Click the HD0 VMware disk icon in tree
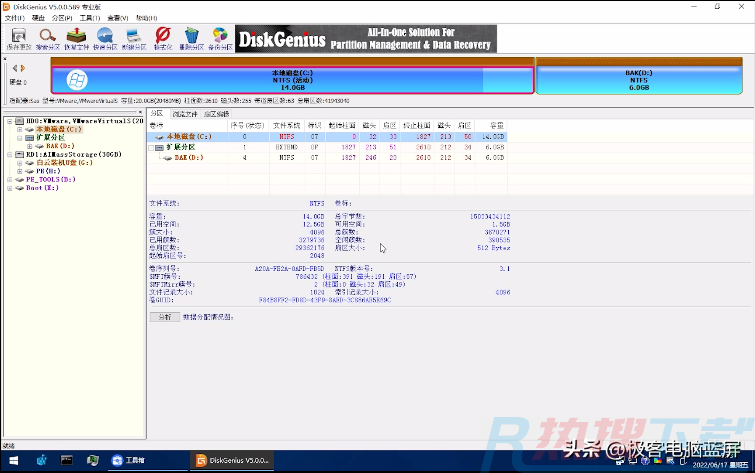The image size is (755, 473). [19, 121]
